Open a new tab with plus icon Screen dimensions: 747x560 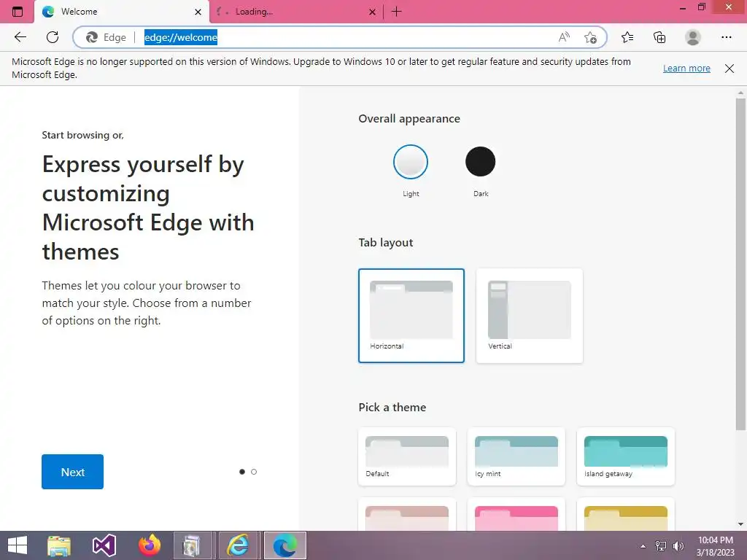[x=396, y=12]
